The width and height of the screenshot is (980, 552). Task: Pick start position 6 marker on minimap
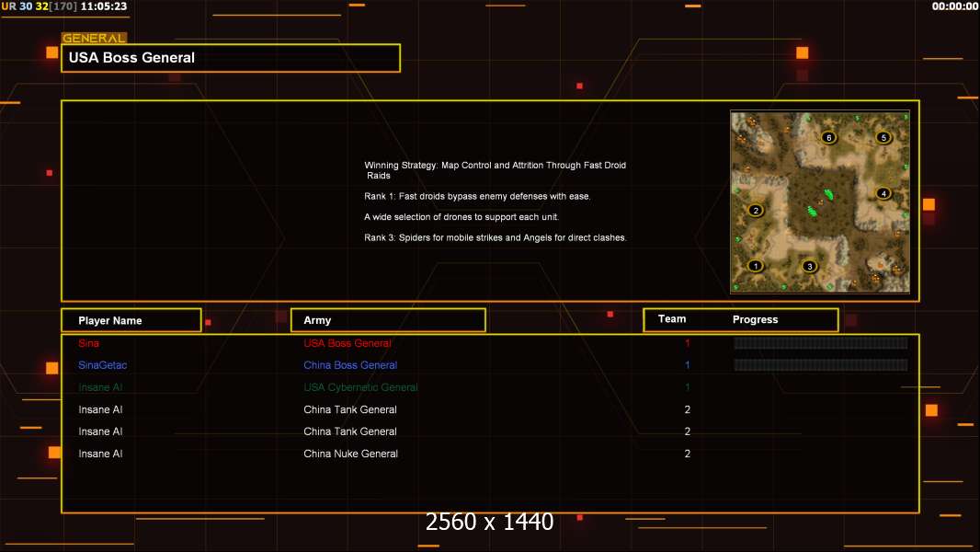828,137
